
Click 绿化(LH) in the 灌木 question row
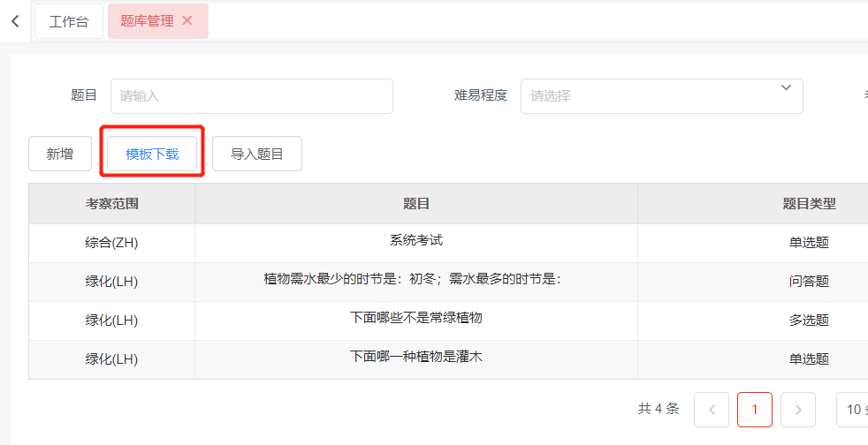[x=112, y=358]
